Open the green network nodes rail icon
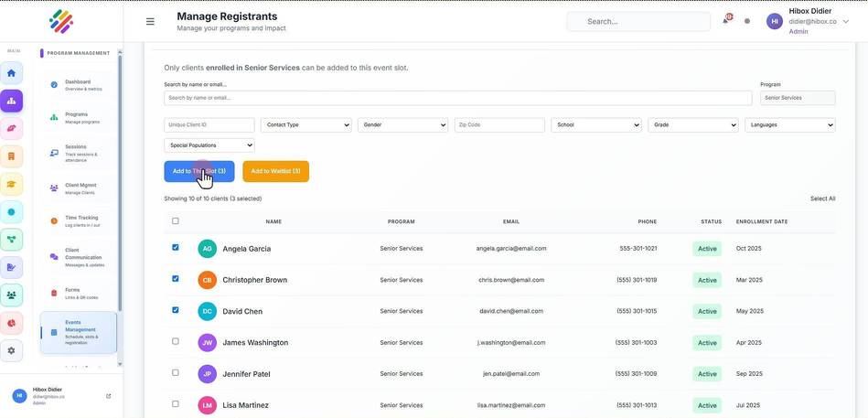Image resolution: width=868 pixels, height=418 pixels. [x=11, y=240]
